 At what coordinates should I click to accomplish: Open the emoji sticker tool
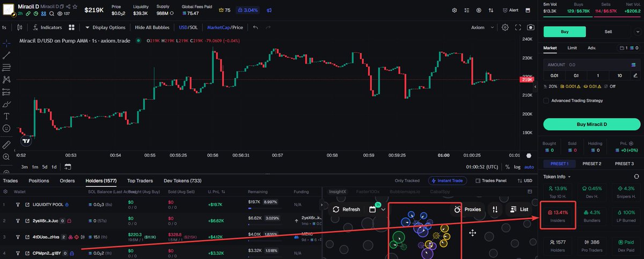coord(6,129)
